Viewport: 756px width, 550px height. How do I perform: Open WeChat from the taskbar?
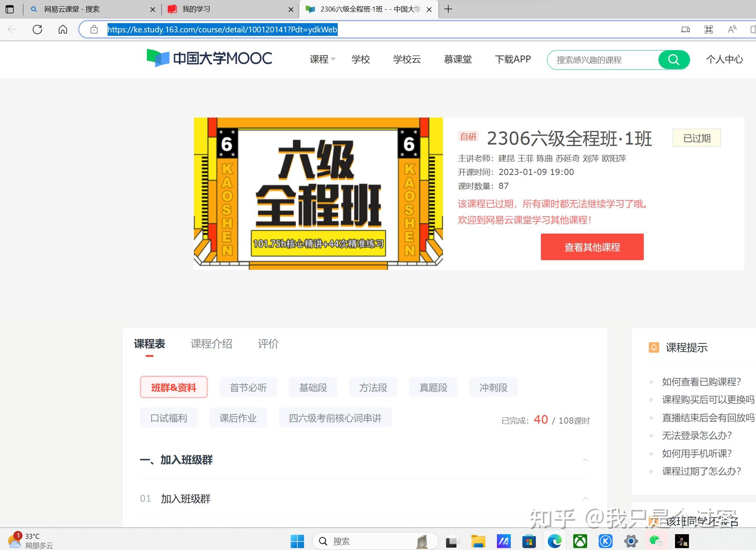[x=655, y=541]
